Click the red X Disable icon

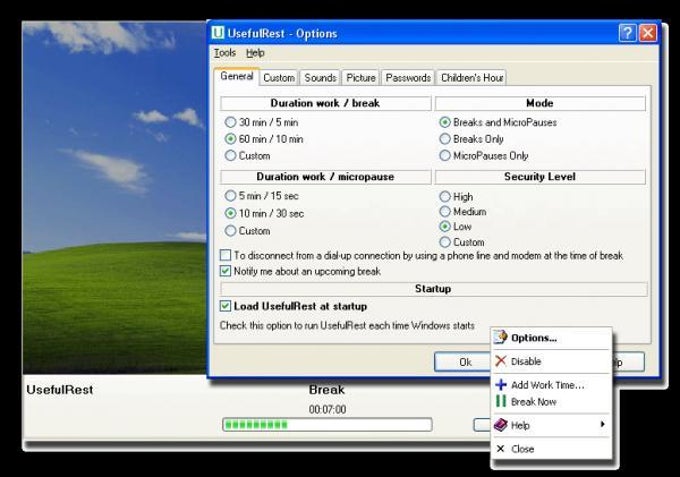[x=501, y=361]
